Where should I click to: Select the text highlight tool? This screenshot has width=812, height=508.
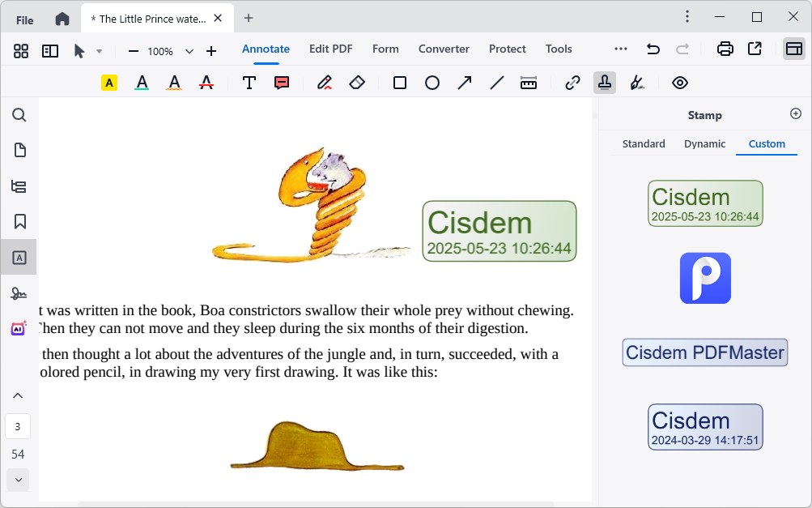(108, 82)
